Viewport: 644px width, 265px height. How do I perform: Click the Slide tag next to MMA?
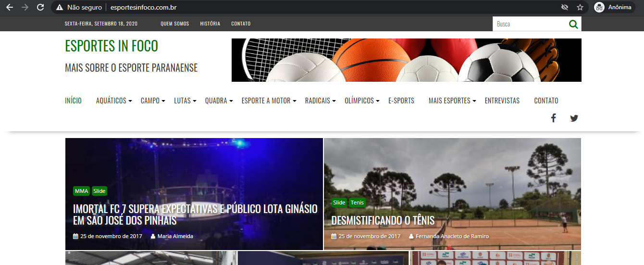(x=99, y=191)
